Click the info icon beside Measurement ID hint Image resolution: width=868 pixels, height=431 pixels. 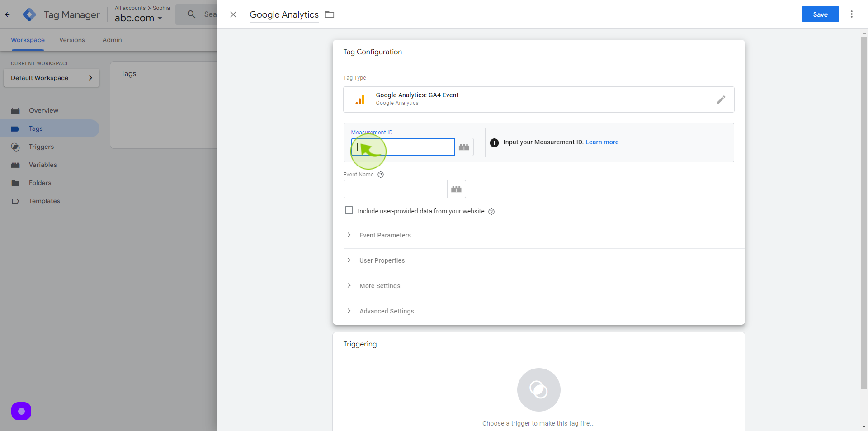point(495,142)
